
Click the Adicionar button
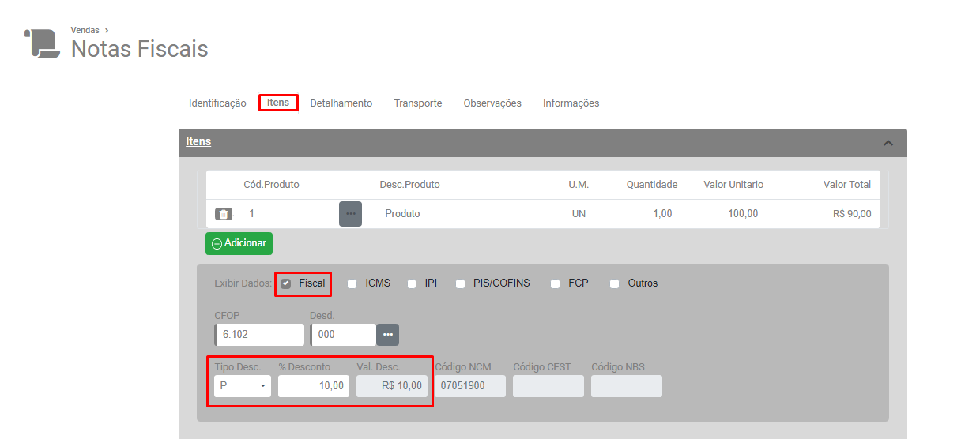point(239,243)
